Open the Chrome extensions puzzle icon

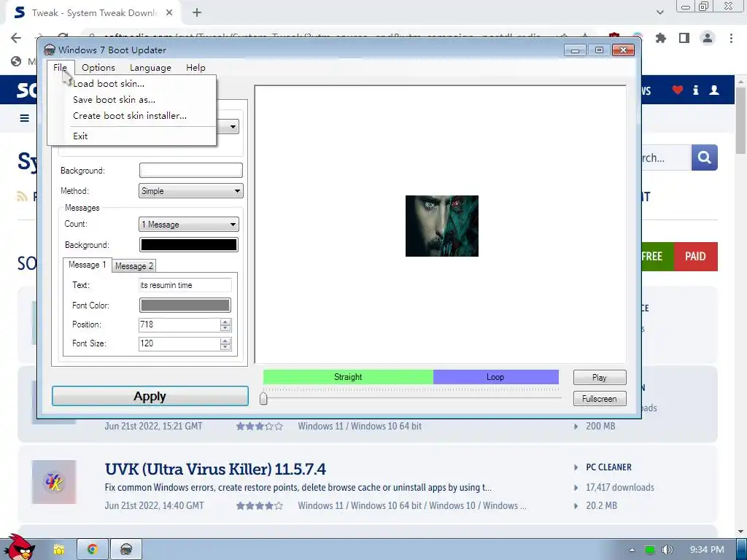(x=661, y=38)
